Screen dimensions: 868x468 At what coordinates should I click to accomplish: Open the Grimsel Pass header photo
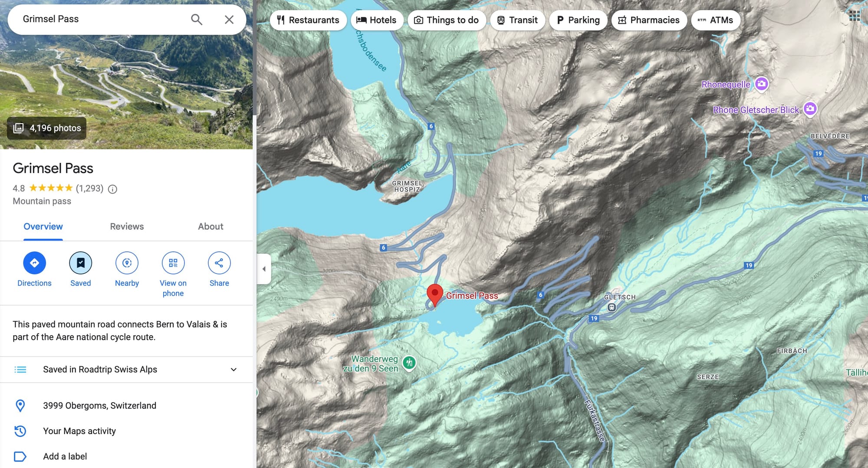[126, 75]
